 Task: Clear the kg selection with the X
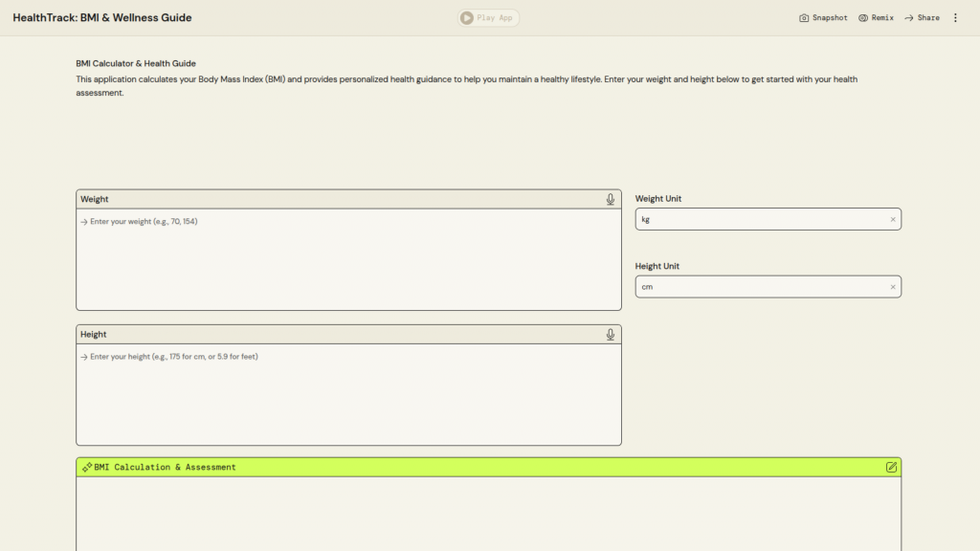point(893,219)
